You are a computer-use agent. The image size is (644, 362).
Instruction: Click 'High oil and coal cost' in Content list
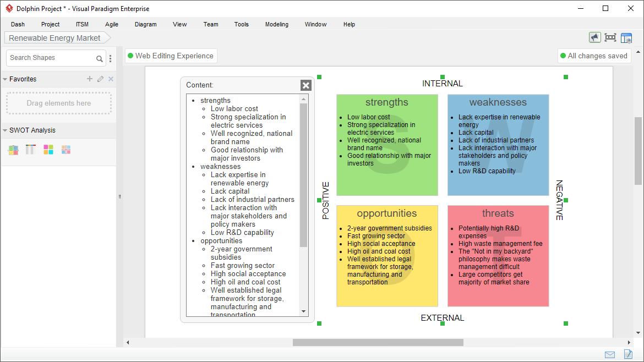click(x=245, y=282)
